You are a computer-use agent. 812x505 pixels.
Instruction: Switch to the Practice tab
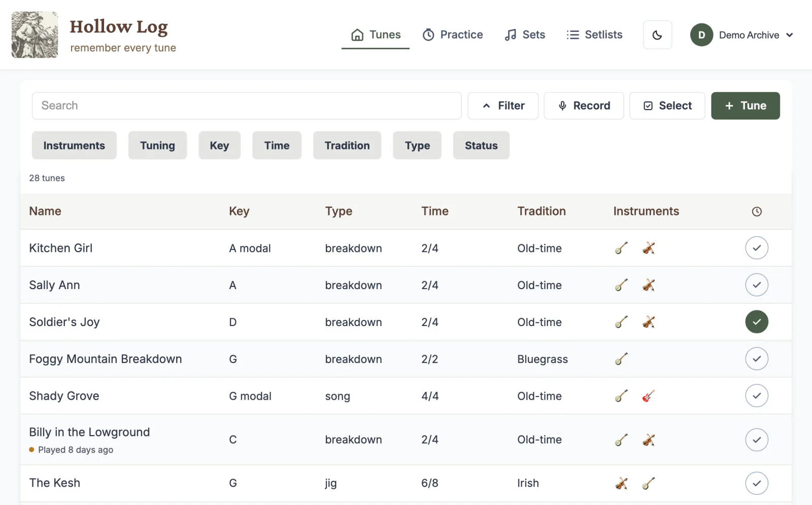[x=453, y=34]
